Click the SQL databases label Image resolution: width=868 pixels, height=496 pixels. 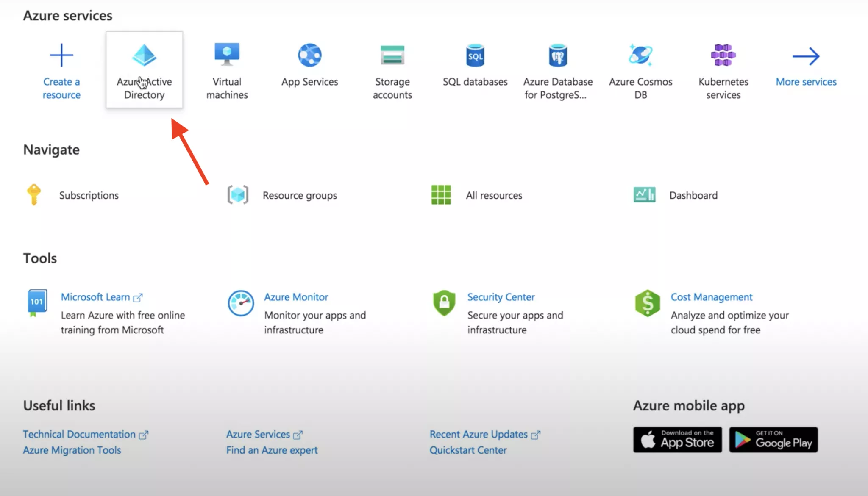click(x=475, y=82)
